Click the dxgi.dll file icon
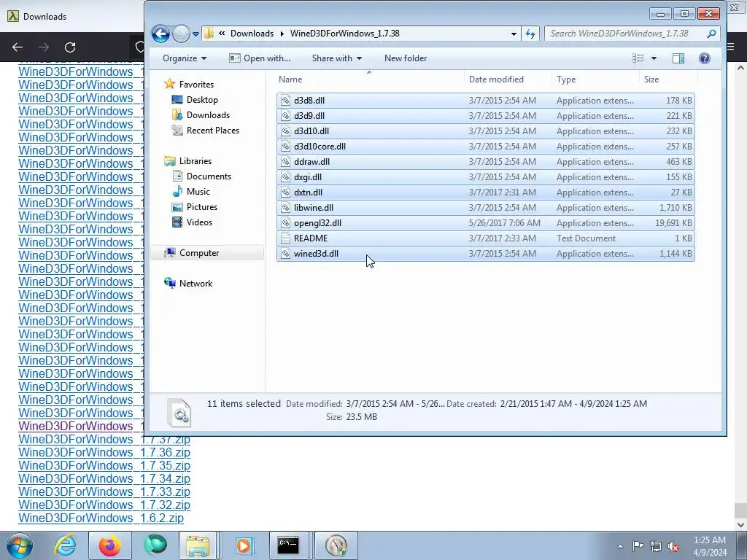The width and height of the screenshot is (747, 560). click(285, 176)
